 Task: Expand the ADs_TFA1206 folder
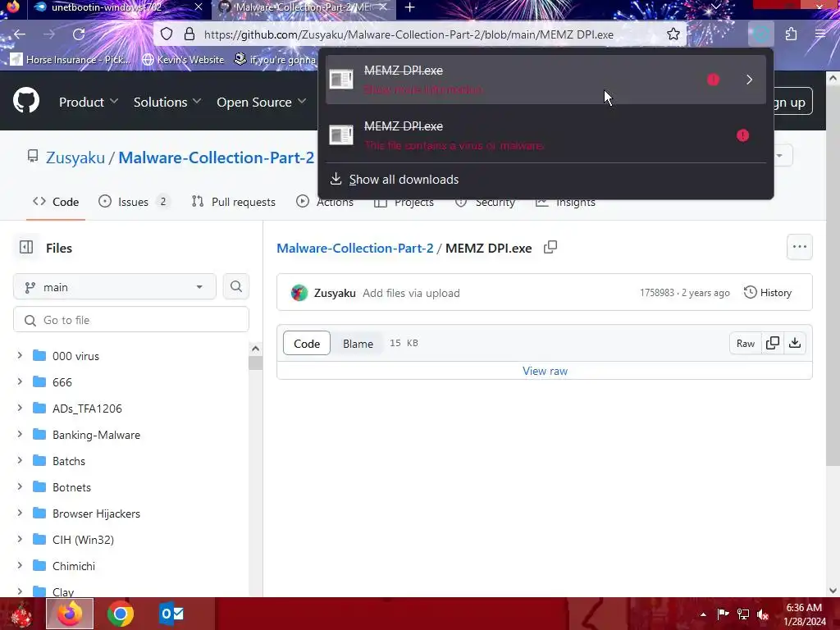click(x=20, y=408)
